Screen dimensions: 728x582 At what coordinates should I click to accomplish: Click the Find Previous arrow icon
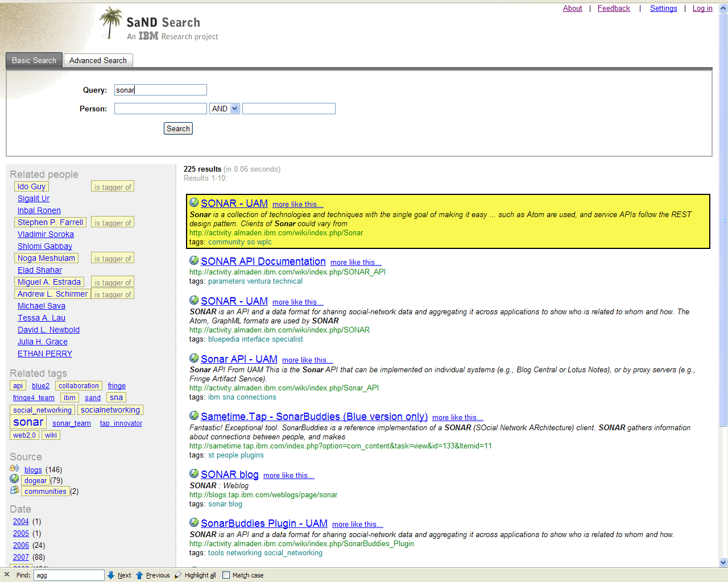click(x=139, y=575)
